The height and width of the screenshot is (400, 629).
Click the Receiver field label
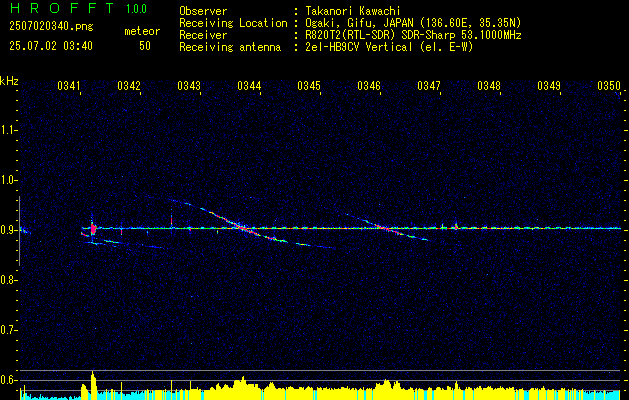[x=203, y=35]
